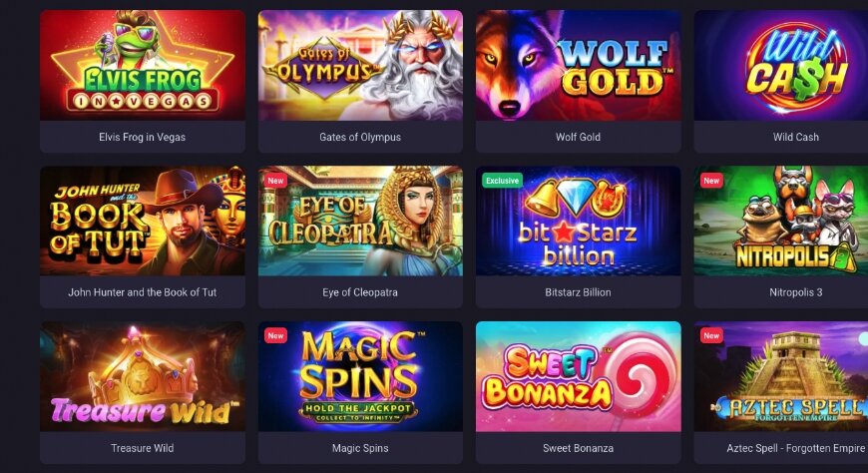This screenshot has height=473, width=868.
Task: Click the Gates of Olympus title label
Action: pos(360,137)
